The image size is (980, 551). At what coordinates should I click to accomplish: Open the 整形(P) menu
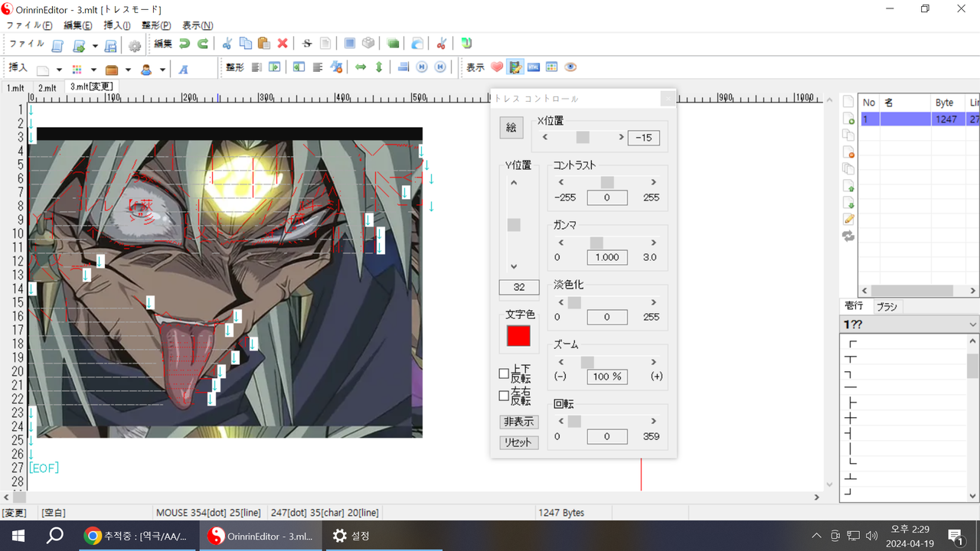[156, 25]
